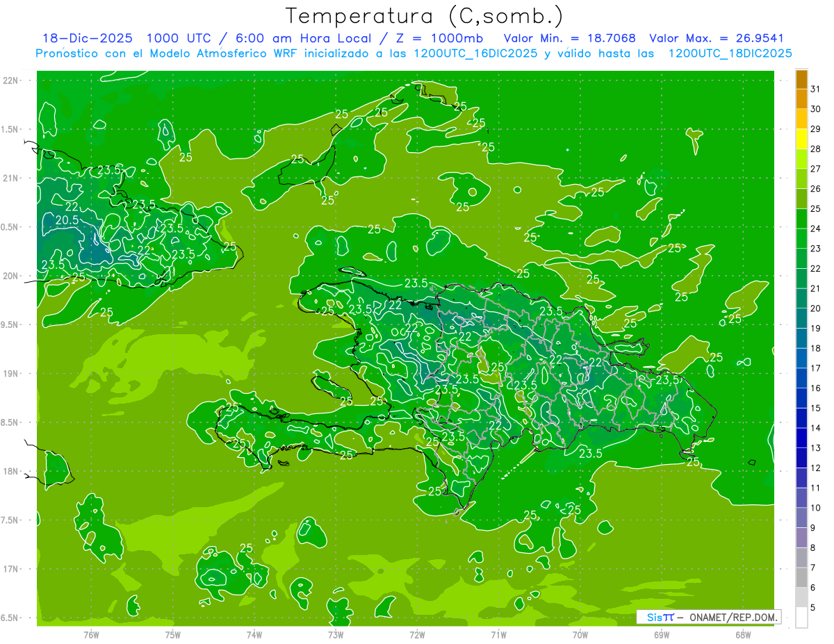Click the SisTT - ONAMET/REP.DOM. label
834x644 pixels.
[x=708, y=617]
